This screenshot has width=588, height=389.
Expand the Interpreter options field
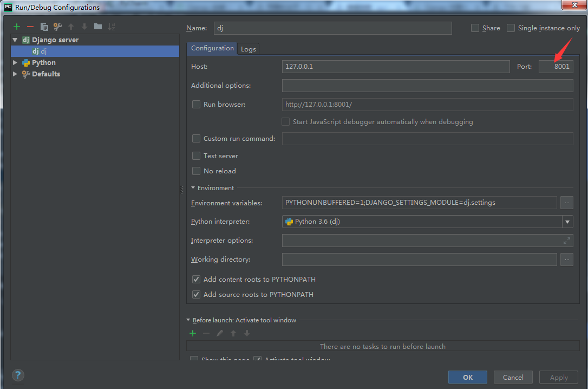point(567,241)
